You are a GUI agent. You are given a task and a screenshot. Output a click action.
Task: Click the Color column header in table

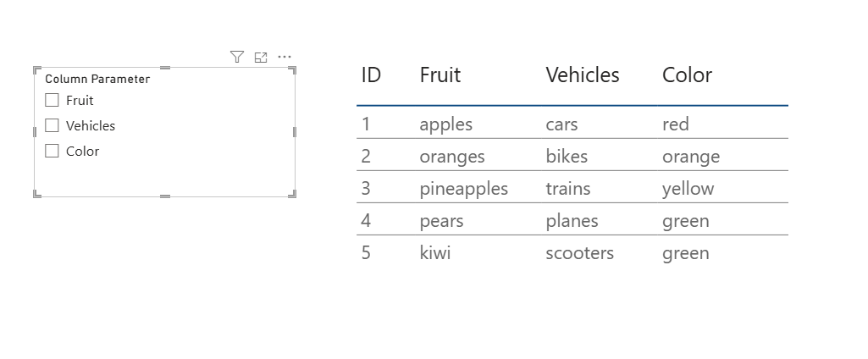click(x=687, y=75)
